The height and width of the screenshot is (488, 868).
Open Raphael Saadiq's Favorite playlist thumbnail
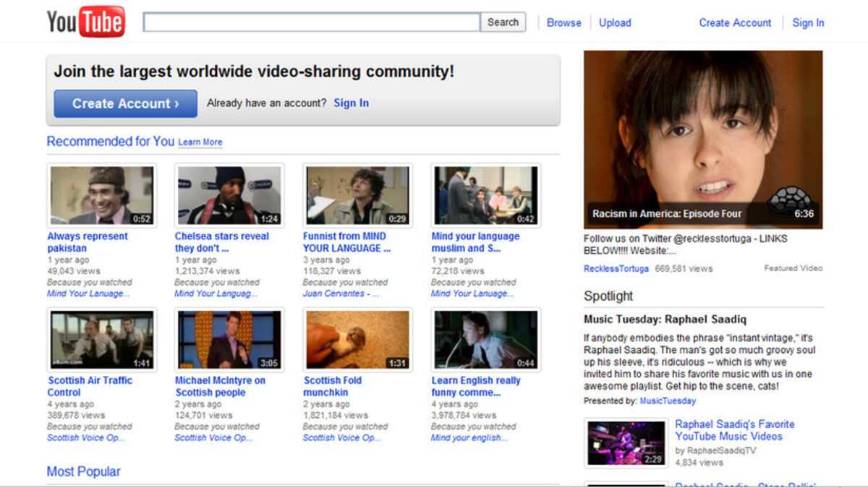[626, 442]
